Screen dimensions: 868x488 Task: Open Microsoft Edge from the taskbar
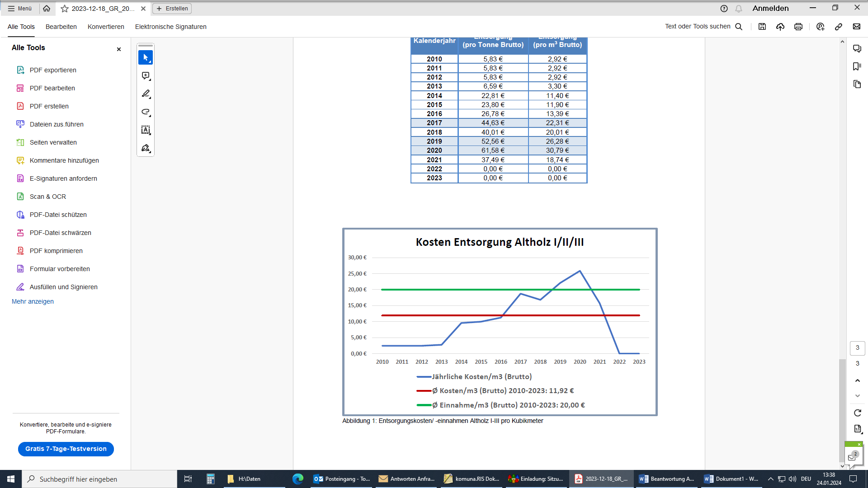coord(298,479)
